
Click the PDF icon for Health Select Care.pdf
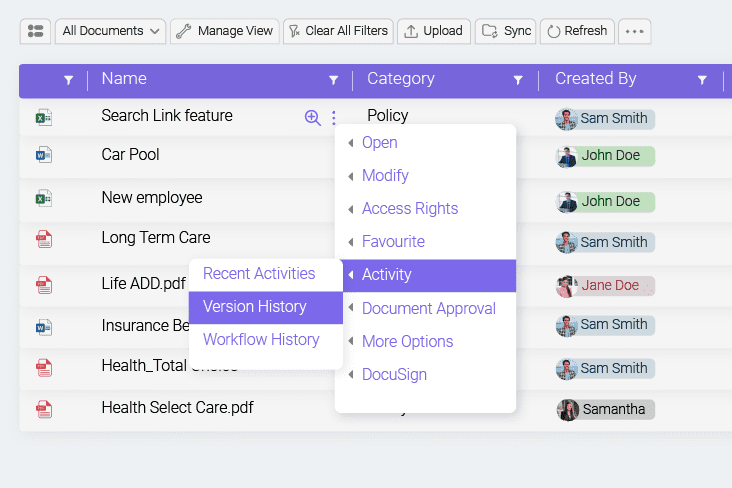pos(44,408)
